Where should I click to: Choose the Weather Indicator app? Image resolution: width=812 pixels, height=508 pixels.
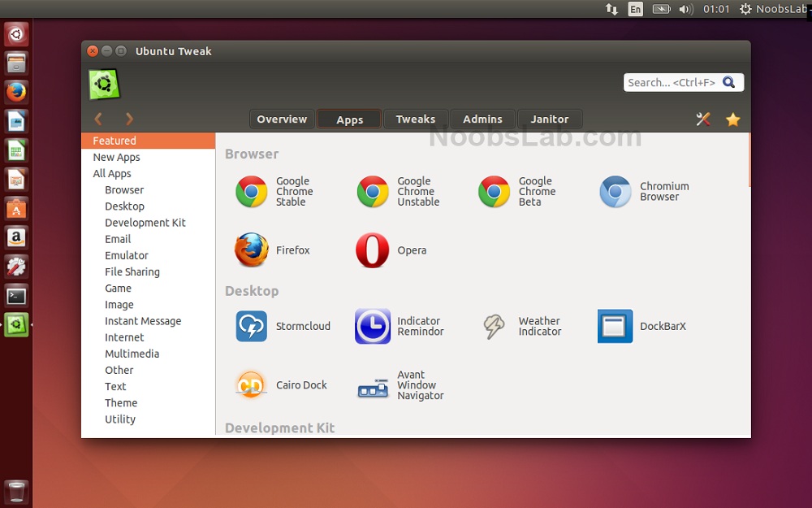[522, 326]
